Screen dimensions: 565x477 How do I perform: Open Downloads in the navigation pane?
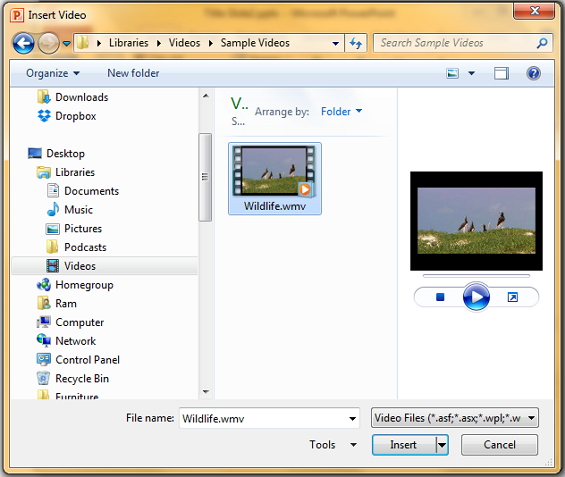pos(81,97)
